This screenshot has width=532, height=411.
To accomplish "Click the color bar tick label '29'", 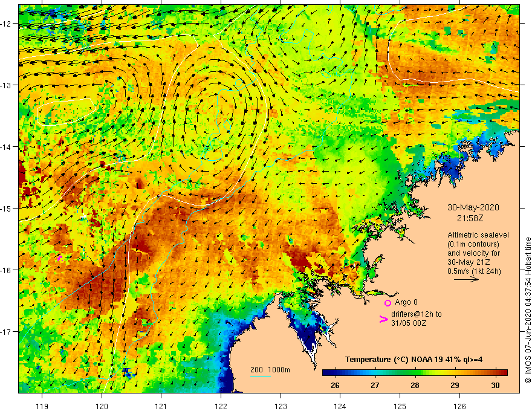I will (x=455, y=385).
